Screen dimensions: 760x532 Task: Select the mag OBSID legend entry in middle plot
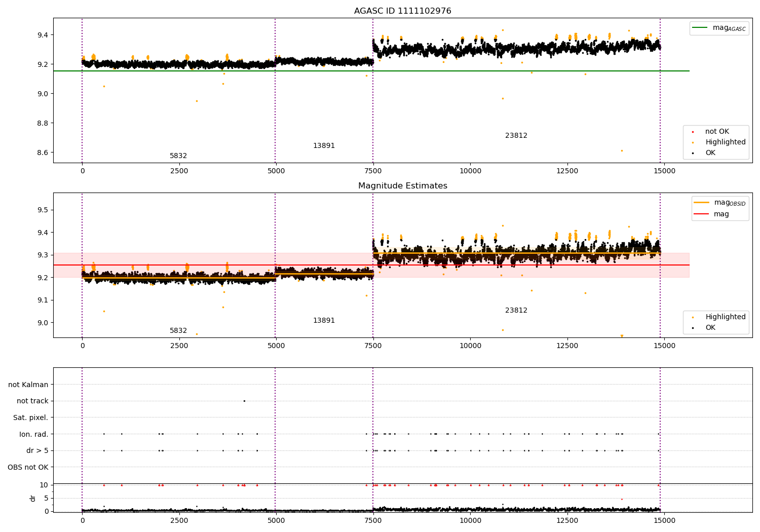pos(720,203)
